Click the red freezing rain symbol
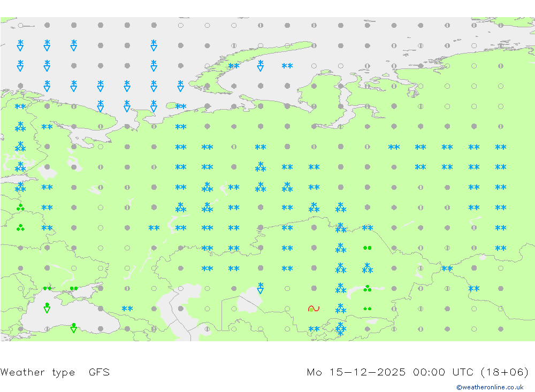 point(314,309)
